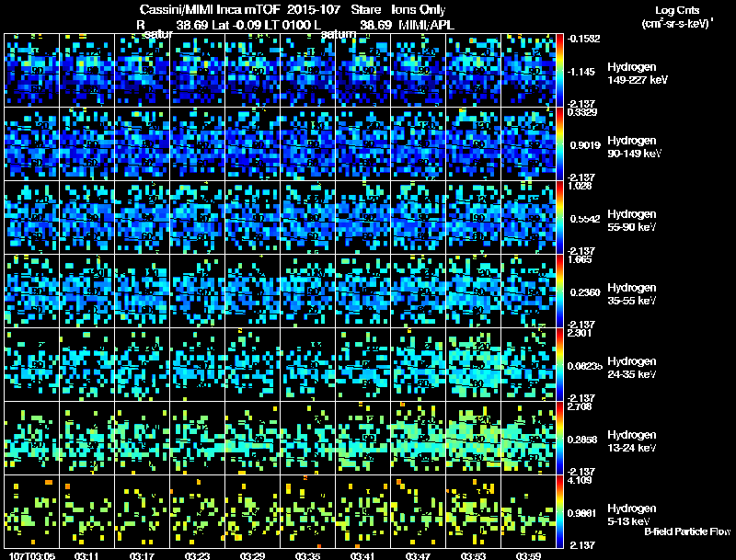This screenshot has width=736, height=560.
Task: Open the 24-35 keV panel at 03:35
Action: [307, 365]
